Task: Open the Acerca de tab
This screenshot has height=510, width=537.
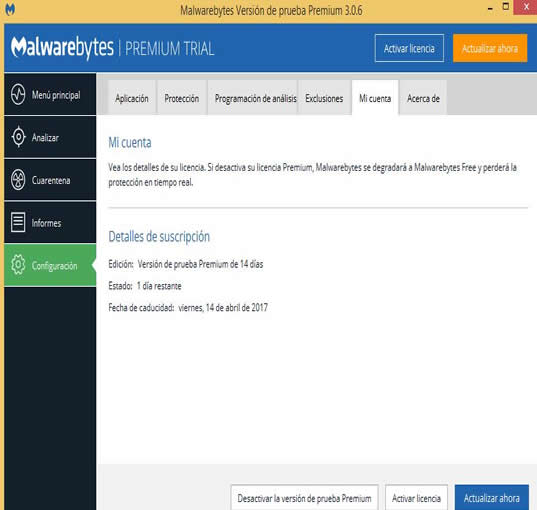Action: tap(423, 98)
